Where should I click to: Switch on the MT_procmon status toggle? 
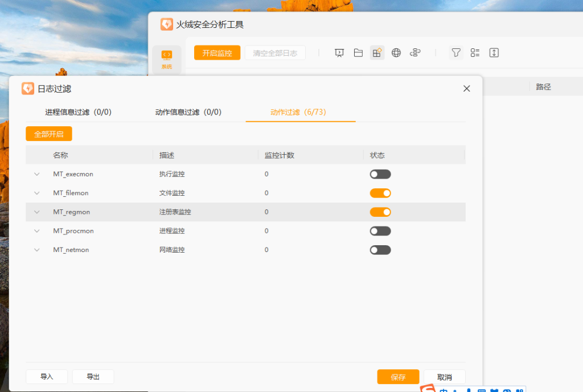click(x=380, y=231)
